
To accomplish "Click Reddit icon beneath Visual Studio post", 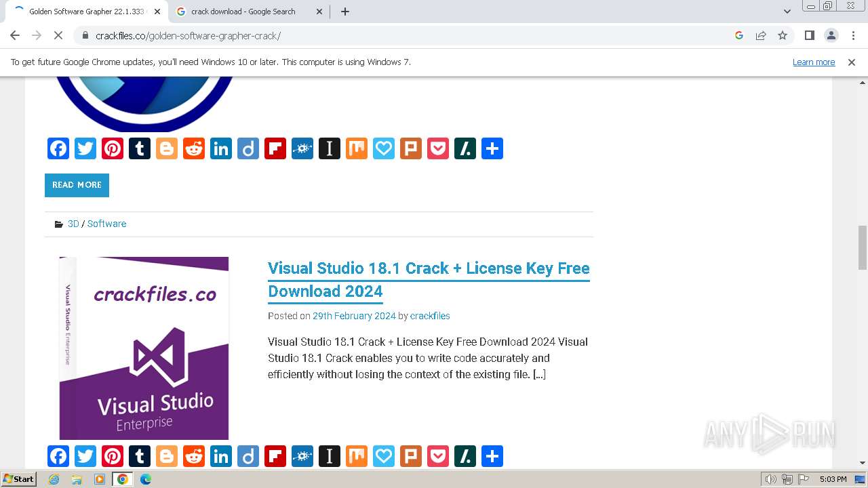I will [194, 456].
